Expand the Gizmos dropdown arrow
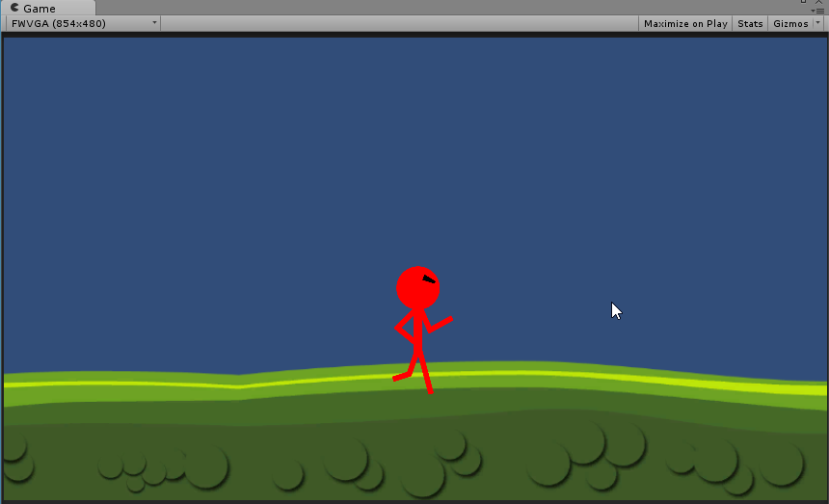This screenshot has height=504, width=829. (818, 23)
